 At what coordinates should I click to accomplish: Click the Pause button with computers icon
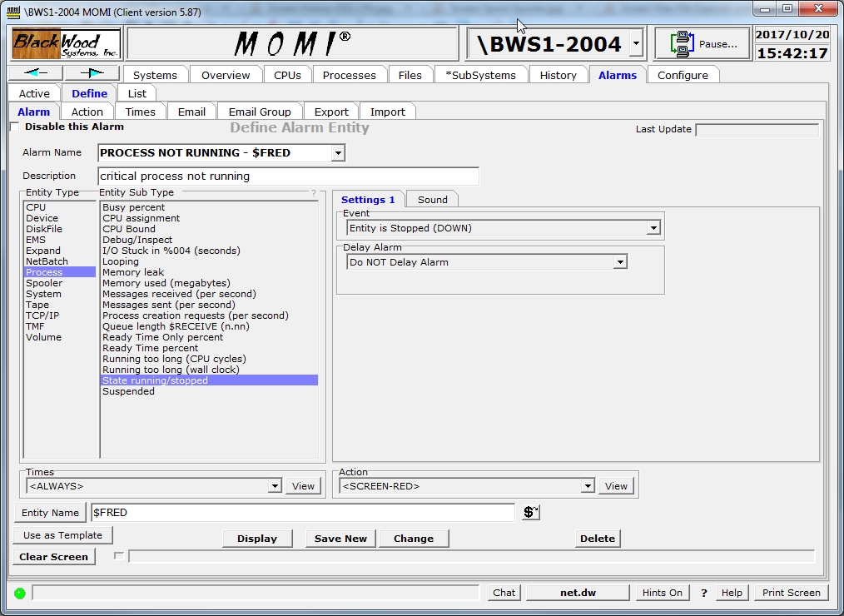(x=702, y=44)
